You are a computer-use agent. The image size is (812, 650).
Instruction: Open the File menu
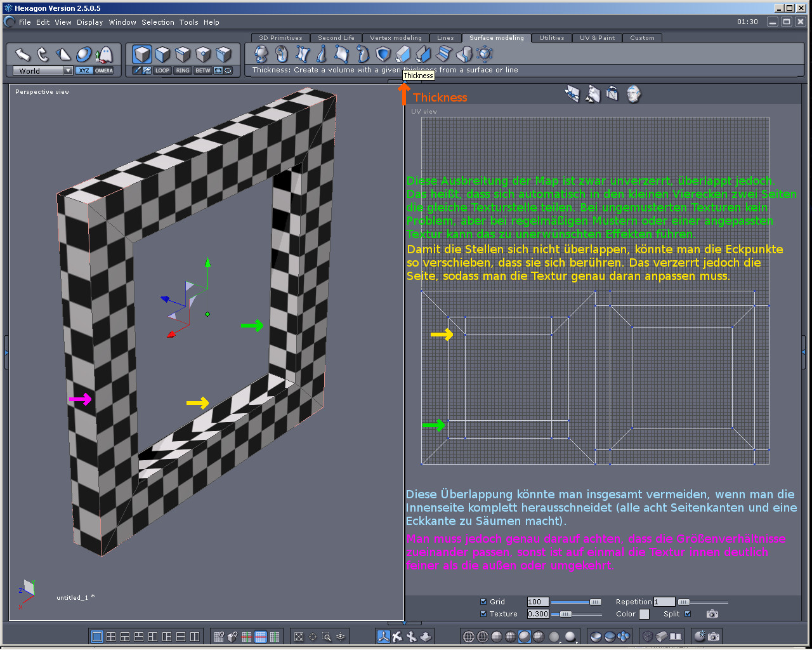pyautogui.click(x=25, y=22)
